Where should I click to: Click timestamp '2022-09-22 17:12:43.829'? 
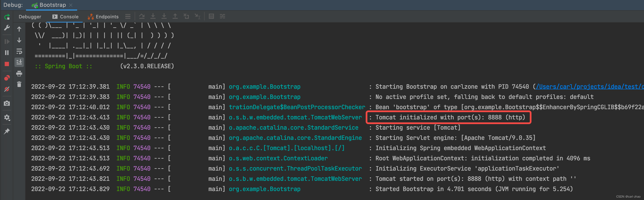pos(70,189)
